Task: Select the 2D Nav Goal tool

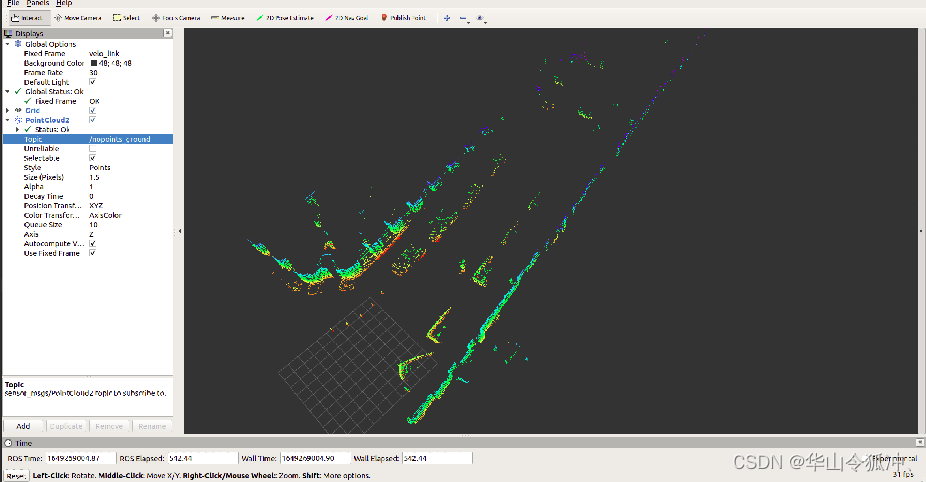Action: pos(347,18)
